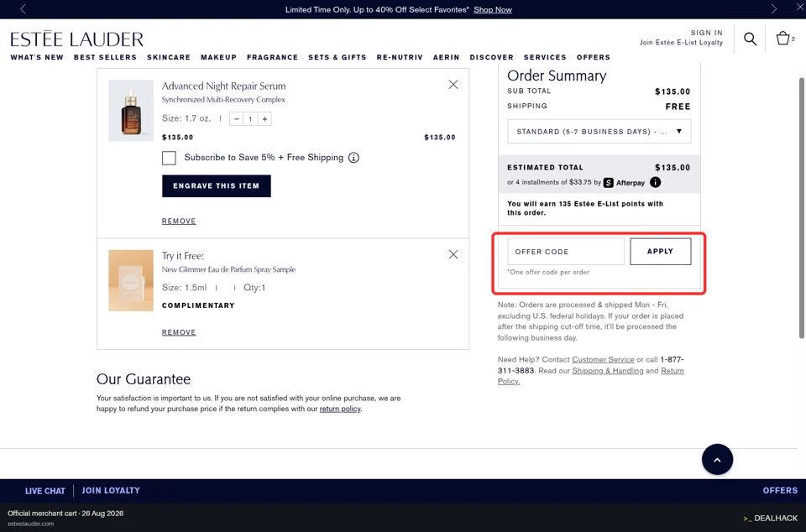Open the Aerin menu
This screenshot has height=532, width=806.
coord(446,58)
